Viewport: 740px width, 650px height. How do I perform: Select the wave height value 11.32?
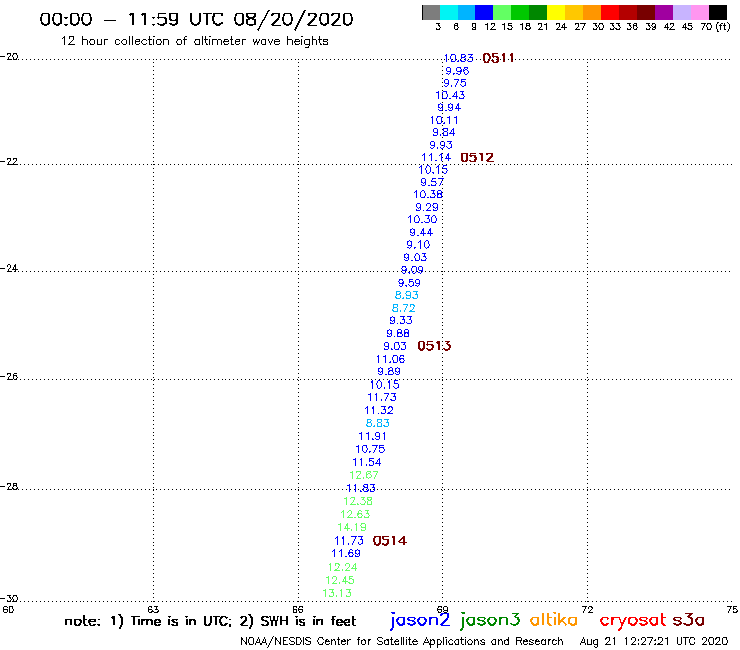[x=378, y=410]
